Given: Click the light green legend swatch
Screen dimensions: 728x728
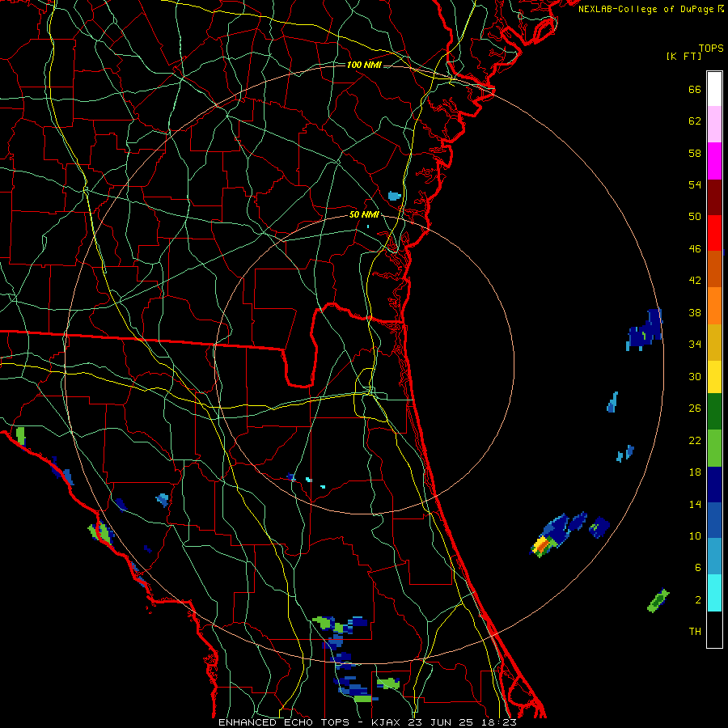Looking at the screenshot, I should (714, 448).
